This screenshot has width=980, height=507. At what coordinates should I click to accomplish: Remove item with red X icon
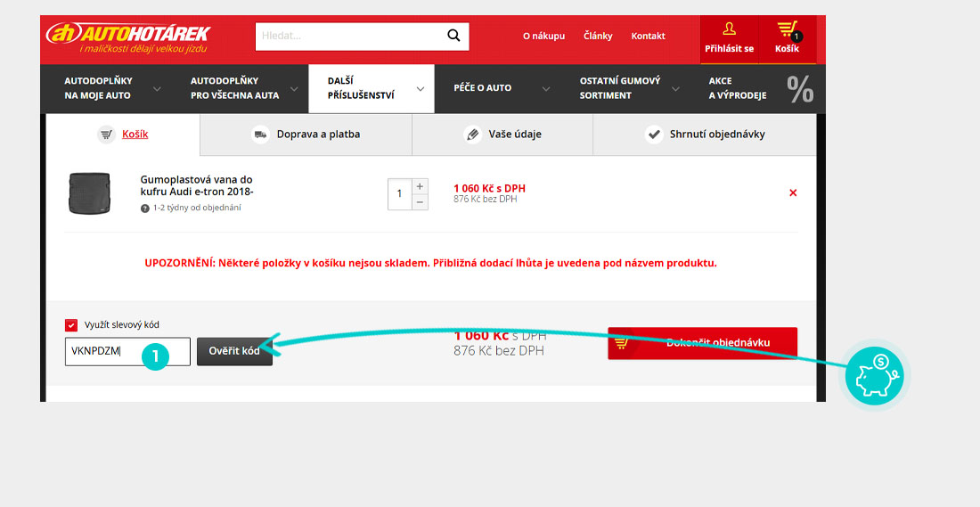(x=793, y=192)
